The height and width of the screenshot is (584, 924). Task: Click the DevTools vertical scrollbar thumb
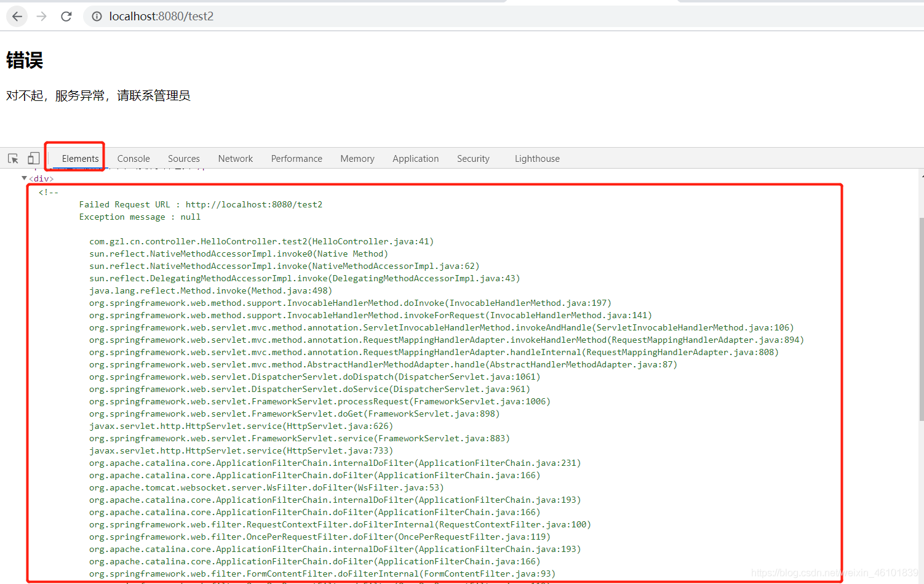921,319
